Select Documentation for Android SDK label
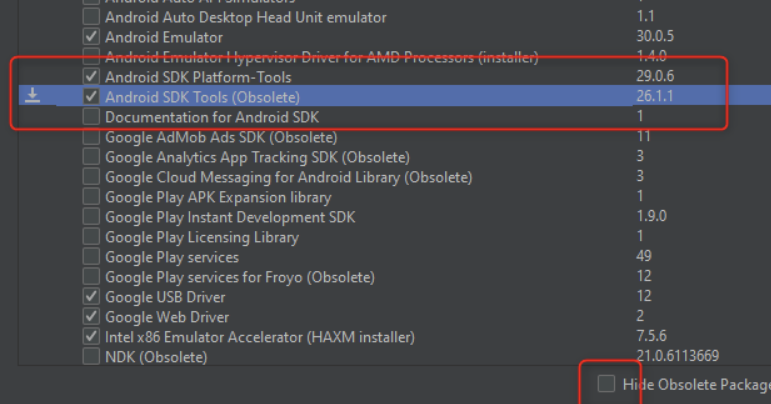The height and width of the screenshot is (404, 771). click(212, 117)
